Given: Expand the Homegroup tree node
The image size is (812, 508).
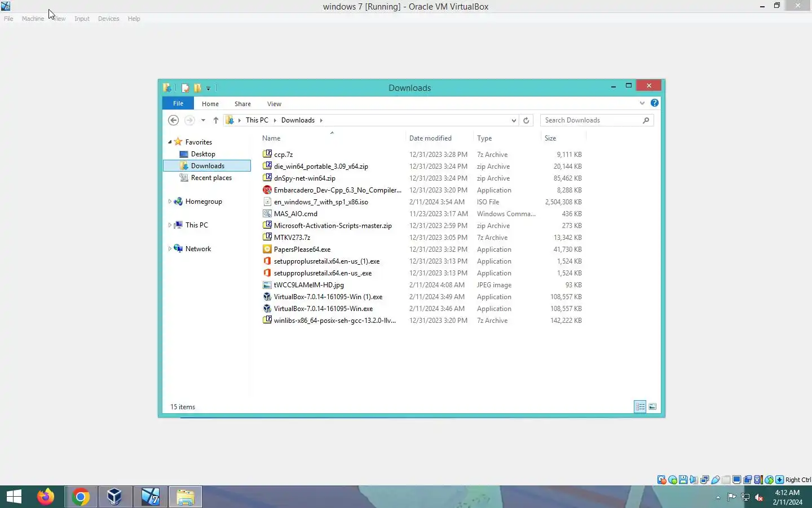Looking at the screenshot, I should [x=170, y=202].
